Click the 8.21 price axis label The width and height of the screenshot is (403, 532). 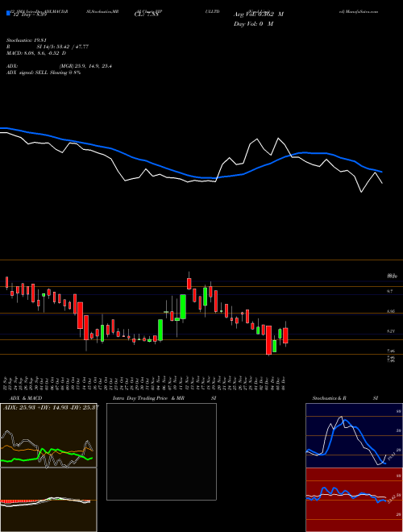coord(391,330)
